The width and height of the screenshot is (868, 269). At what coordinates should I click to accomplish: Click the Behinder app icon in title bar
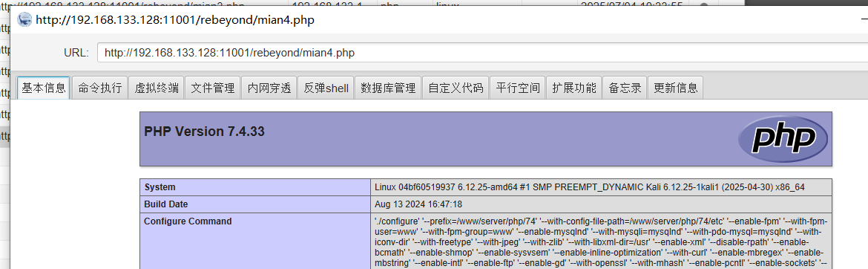pos(24,20)
